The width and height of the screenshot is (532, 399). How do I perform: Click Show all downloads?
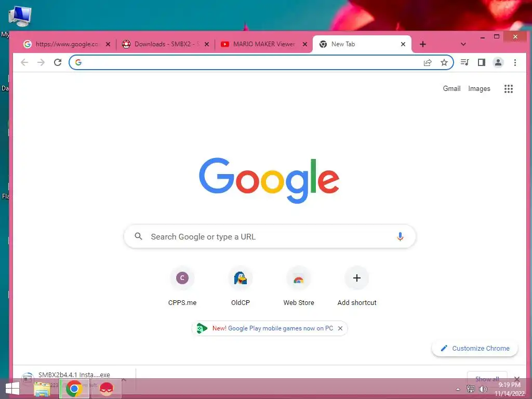pyautogui.click(x=487, y=379)
